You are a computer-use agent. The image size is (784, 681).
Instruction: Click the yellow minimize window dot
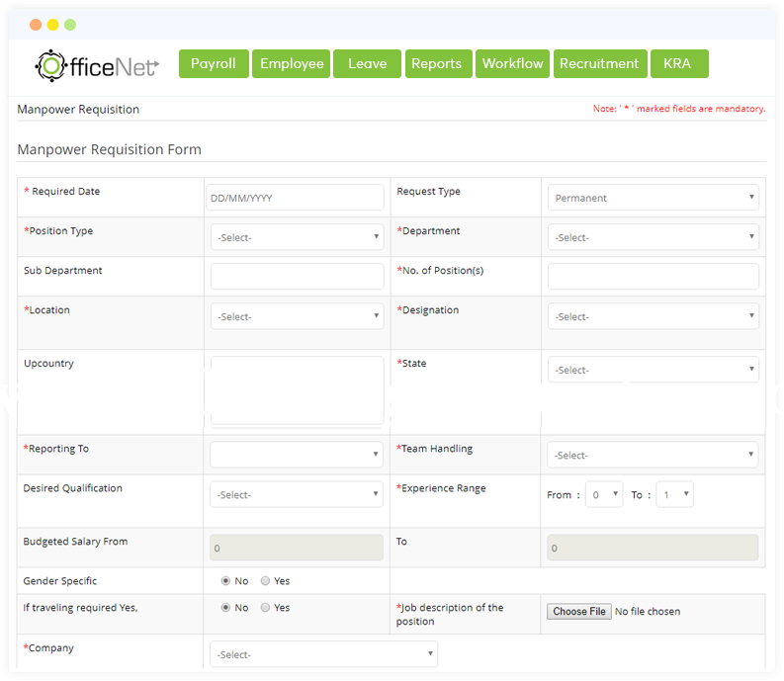click(x=53, y=25)
